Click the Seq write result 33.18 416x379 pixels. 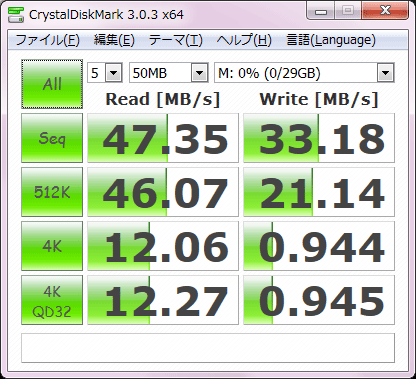tap(319, 138)
